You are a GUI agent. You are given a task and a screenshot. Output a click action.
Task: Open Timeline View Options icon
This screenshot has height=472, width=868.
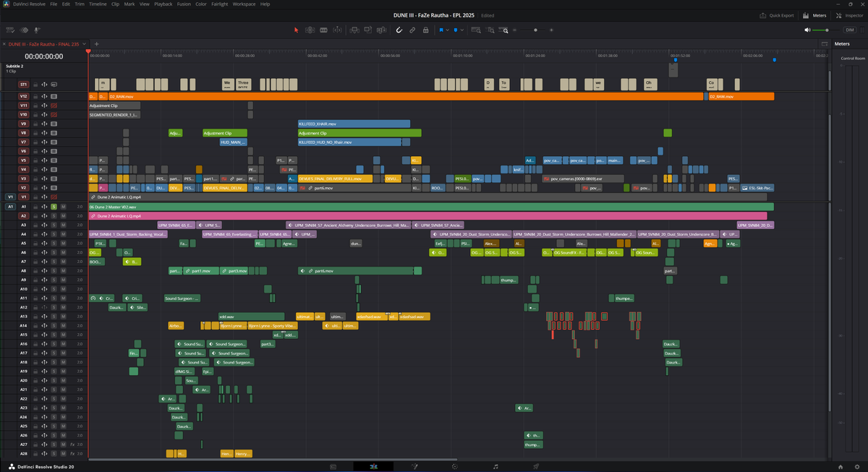tap(10, 30)
